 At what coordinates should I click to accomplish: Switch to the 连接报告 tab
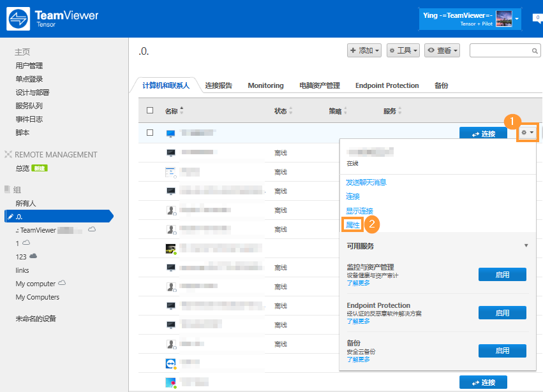(x=220, y=85)
